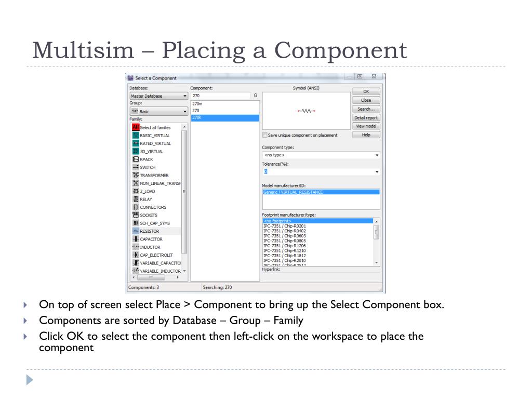Click the resistor symbol preview
Image resolution: width=532 pixels, height=399 pixels.
pos(307,111)
